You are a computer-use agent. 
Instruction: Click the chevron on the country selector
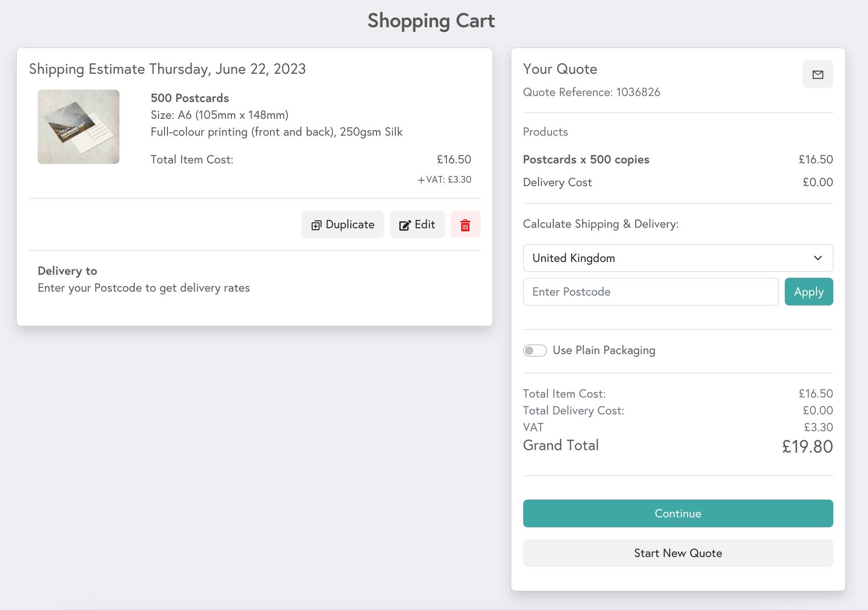(x=817, y=258)
